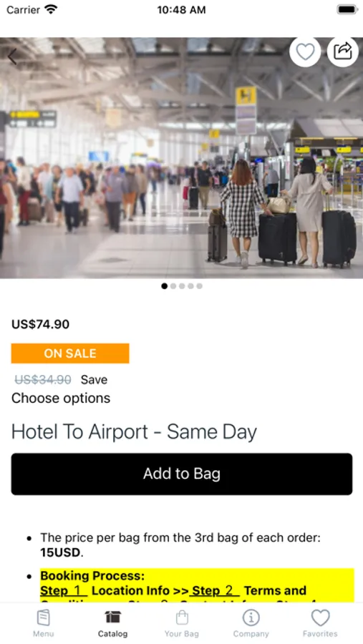The height and width of the screenshot is (644, 363).
Task: Select the Catalog box icon
Action: click(112, 617)
